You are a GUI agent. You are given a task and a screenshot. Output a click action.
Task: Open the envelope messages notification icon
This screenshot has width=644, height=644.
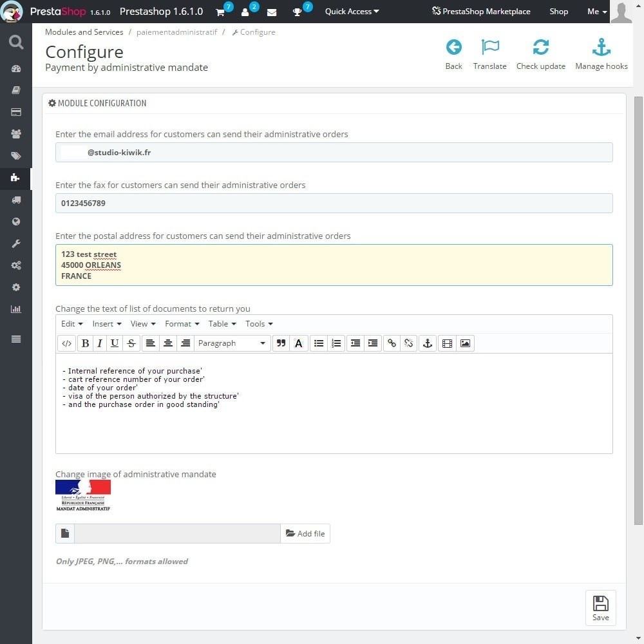(272, 12)
